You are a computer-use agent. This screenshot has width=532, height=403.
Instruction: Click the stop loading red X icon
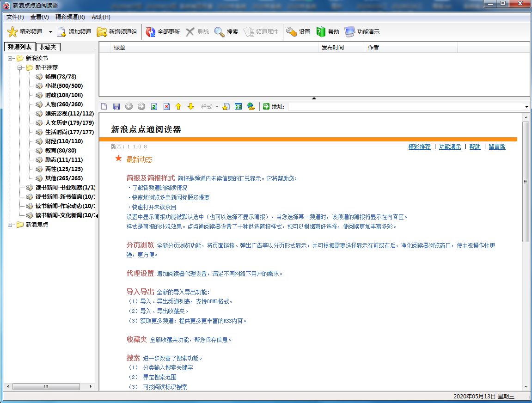tap(166, 106)
